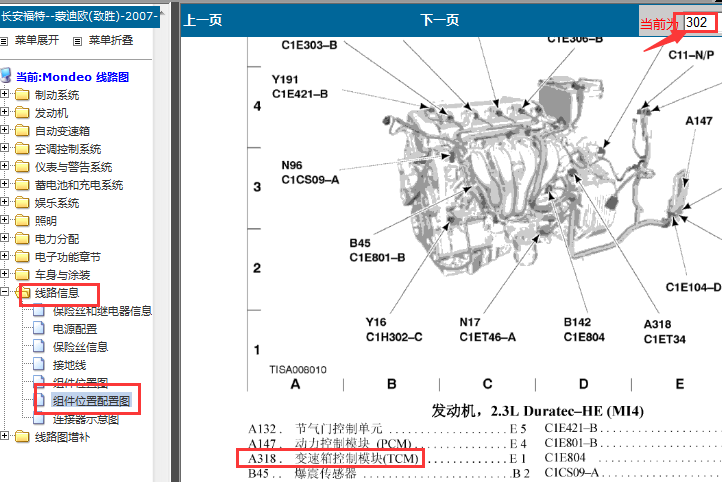The image size is (722, 482).
Task: Click the 菜单折叠 list icon
Action: (x=77, y=41)
